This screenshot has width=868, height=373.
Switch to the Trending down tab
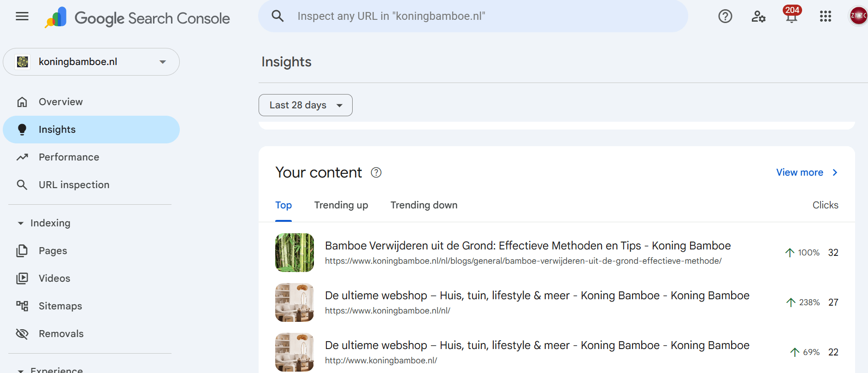[x=424, y=205]
